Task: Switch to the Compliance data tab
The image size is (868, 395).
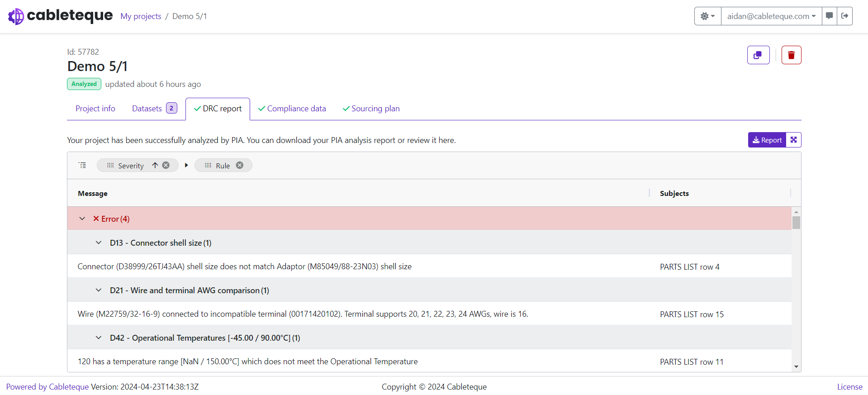Action: tap(292, 109)
